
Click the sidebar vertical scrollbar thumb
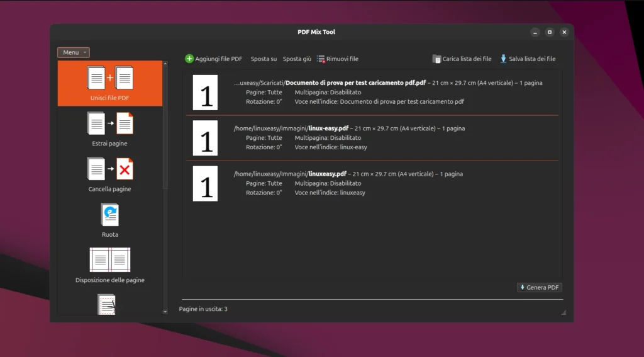[x=165, y=127]
